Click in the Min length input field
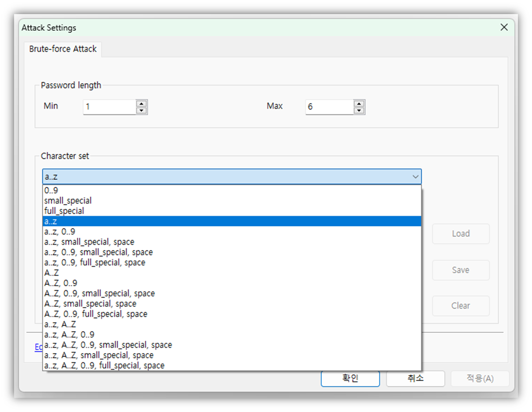The width and height of the screenshot is (532, 412). pyautogui.click(x=109, y=107)
